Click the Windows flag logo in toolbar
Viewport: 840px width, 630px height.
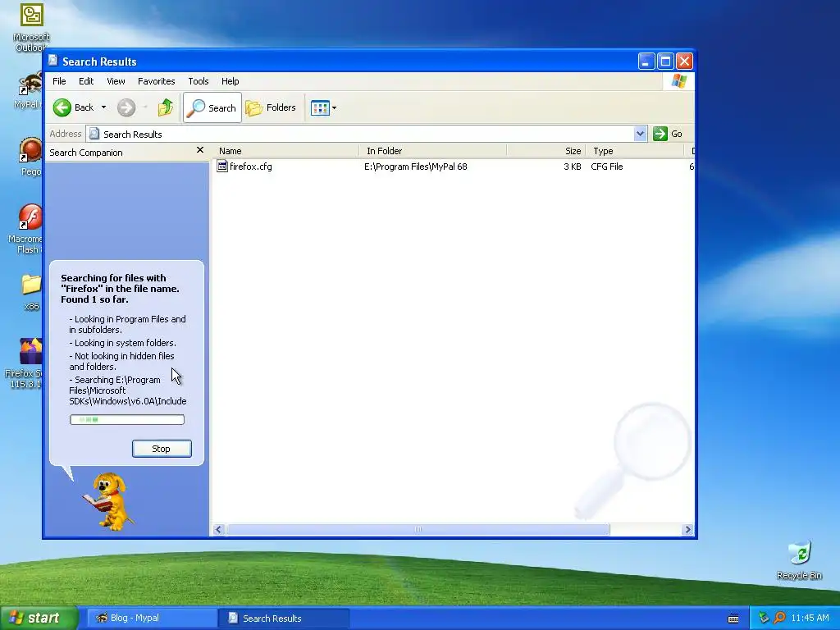point(678,81)
